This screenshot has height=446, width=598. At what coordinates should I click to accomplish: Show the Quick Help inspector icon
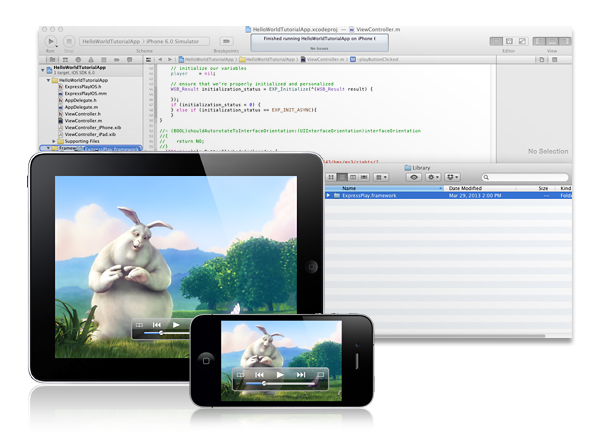pos(555,60)
